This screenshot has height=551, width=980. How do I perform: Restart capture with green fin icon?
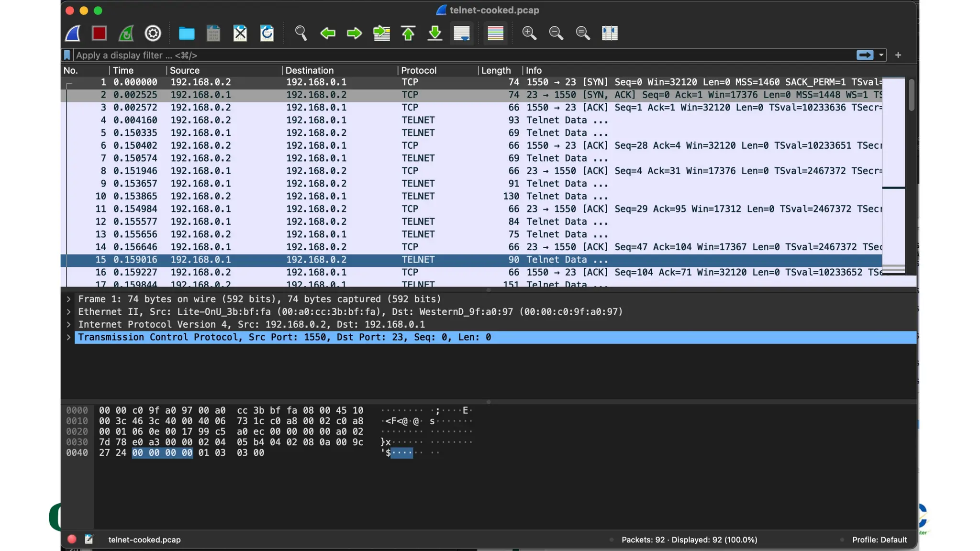point(126,33)
